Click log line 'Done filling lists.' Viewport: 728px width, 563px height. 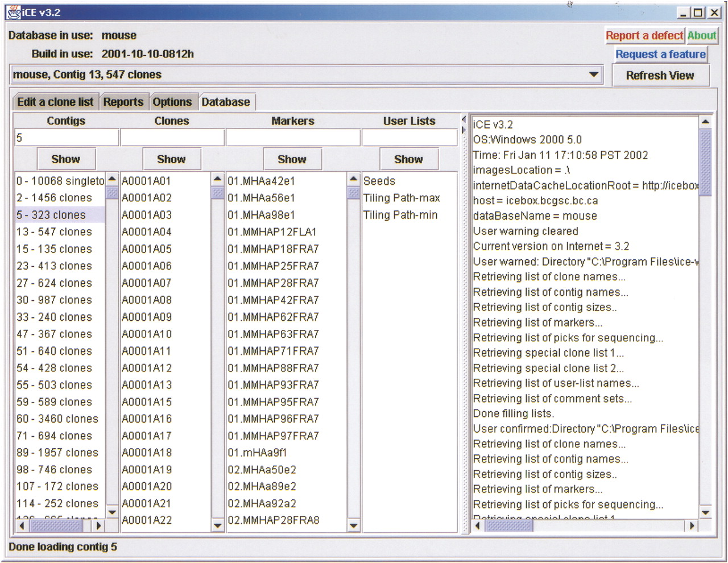click(514, 413)
